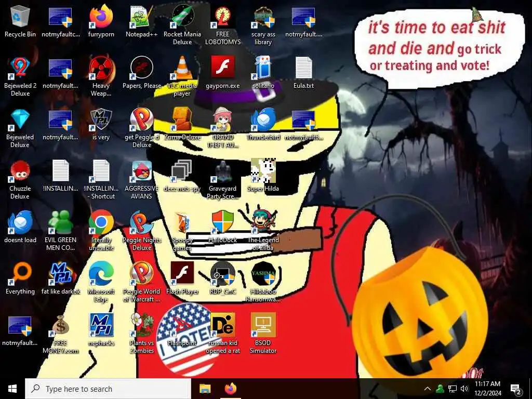The width and height of the screenshot is (532, 399).
Task: Select Plants vs Zombies shortcut
Action: 141,325
